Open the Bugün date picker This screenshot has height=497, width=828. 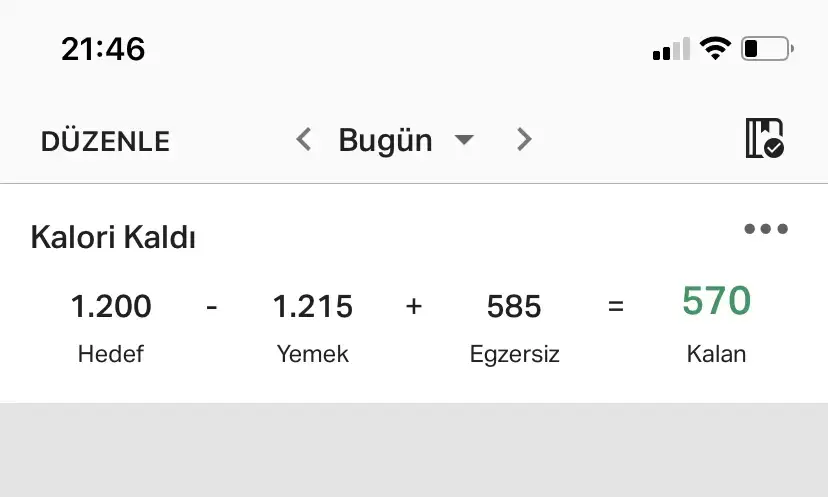[385, 140]
